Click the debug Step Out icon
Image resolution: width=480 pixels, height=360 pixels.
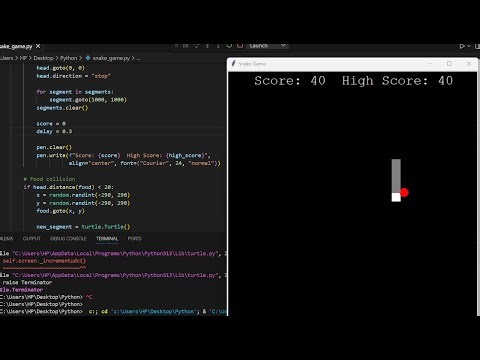218,46
